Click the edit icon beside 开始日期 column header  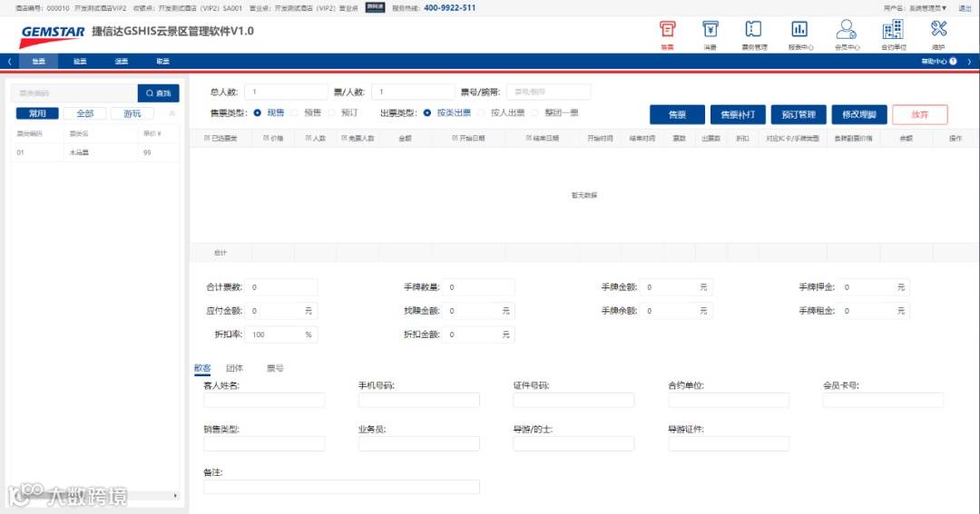455,138
